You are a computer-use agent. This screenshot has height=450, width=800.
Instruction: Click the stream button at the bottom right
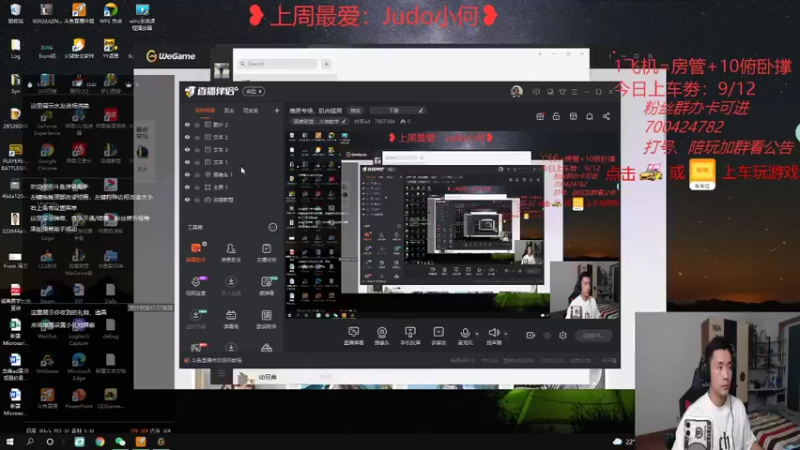click(593, 336)
